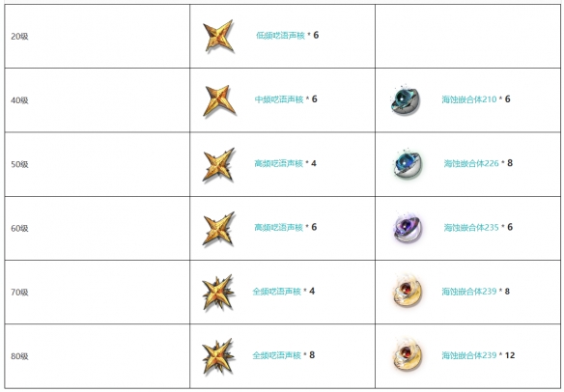Click the blue orb icon for 海蚀嵌合体226
The height and width of the screenshot is (392, 564).
pos(408,164)
